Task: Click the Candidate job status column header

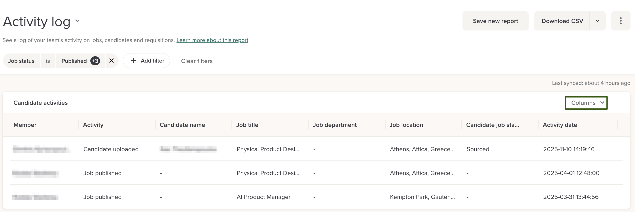Action: 492,125
